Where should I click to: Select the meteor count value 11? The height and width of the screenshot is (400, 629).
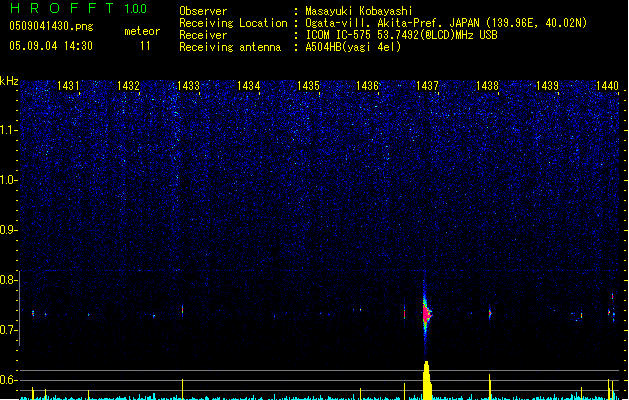(x=145, y=46)
